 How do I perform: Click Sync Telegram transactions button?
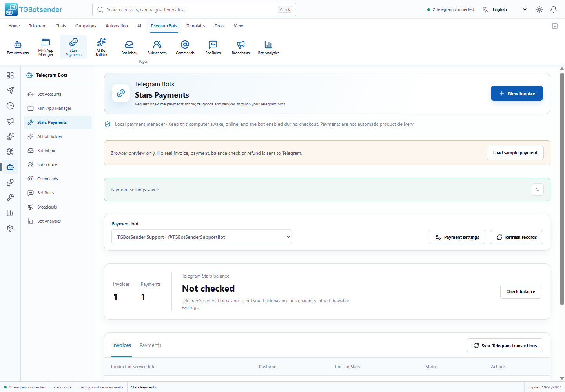pos(505,345)
